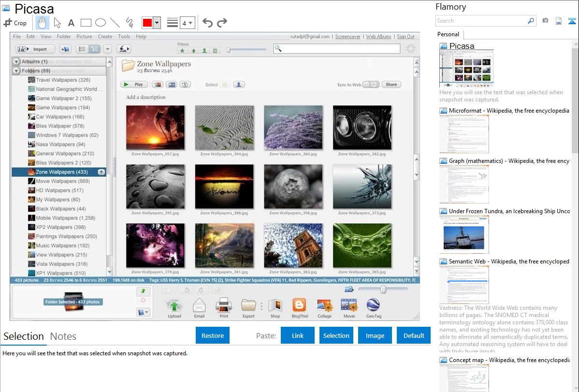The width and height of the screenshot is (579, 392).
Task: Select the freehand curve tool
Action: [x=130, y=23]
